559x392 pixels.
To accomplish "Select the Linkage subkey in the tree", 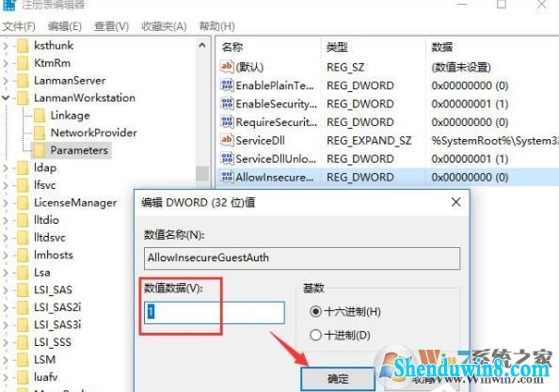I will pyautogui.click(x=70, y=116).
